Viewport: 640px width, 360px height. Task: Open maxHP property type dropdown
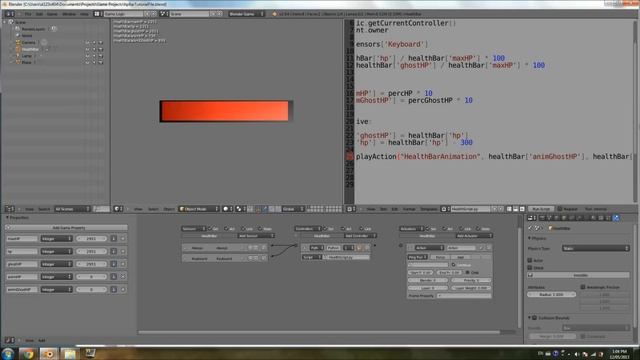pyautogui.click(x=56, y=238)
